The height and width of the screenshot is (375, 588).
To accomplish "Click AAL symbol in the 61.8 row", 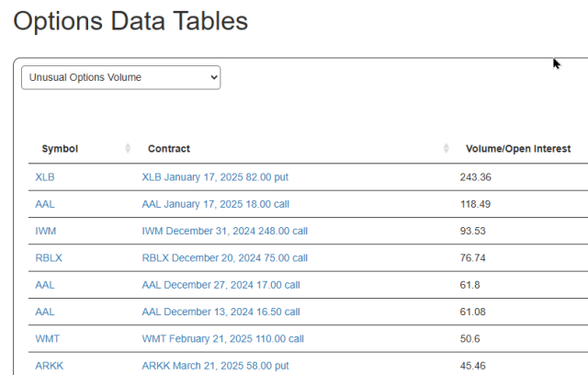I will point(45,285).
